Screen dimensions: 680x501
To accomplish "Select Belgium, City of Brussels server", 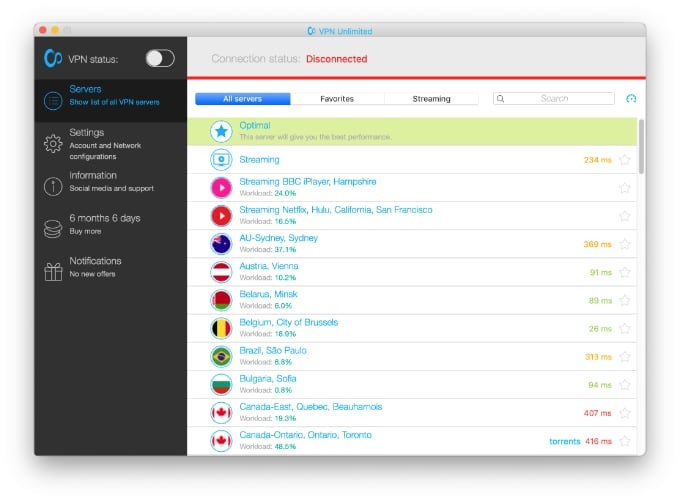I will click(x=288, y=322).
